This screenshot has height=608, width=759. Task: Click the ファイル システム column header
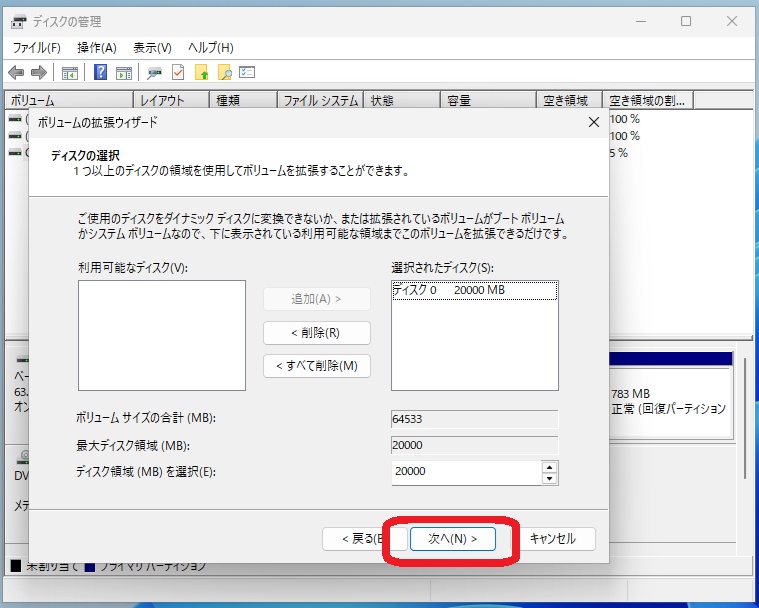(320, 101)
